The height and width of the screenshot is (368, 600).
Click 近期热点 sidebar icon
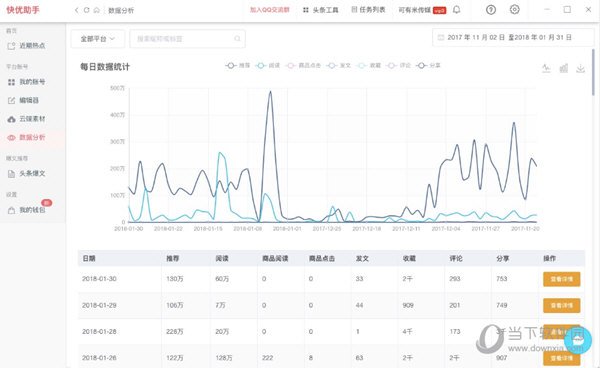pos(11,46)
